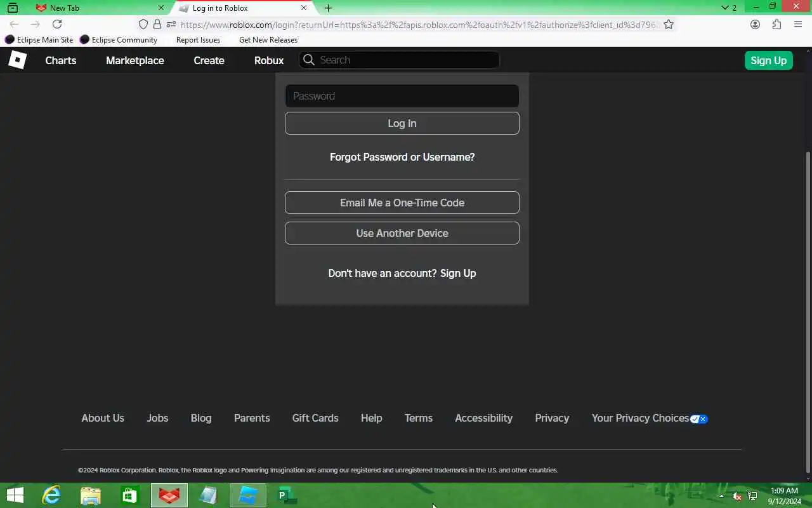Viewport: 812px width, 508px height.
Task: Click Use Another Device button
Action: [402, 233]
